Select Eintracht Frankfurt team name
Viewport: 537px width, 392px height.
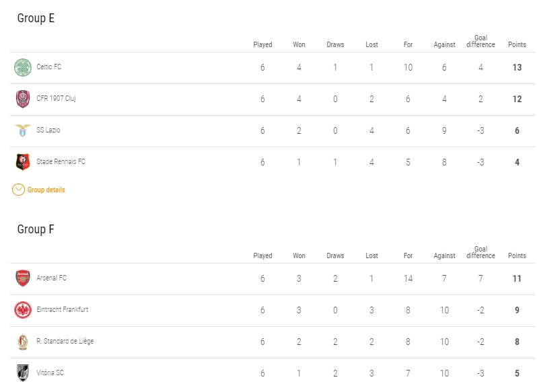click(x=62, y=310)
